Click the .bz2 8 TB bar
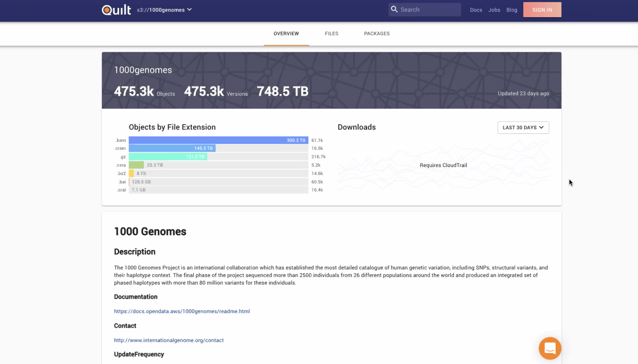Screen dimensions: 638x364 click(131, 173)
